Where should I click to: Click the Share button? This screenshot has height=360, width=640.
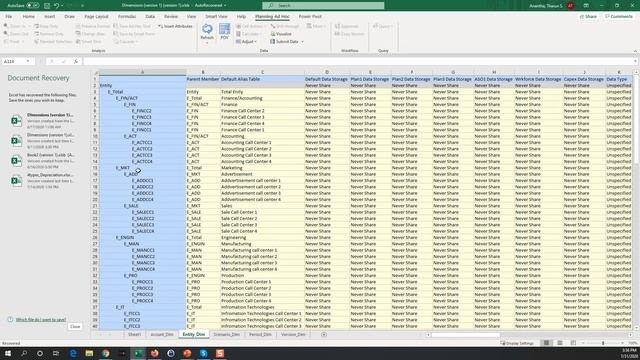click(x=588, y=17)
